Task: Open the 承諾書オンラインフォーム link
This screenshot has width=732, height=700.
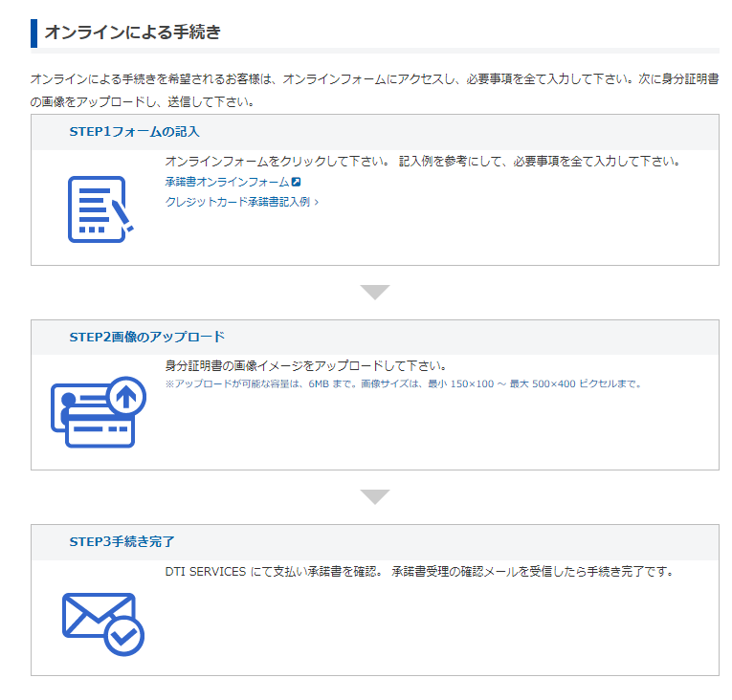Action: (x=227, y=182)
